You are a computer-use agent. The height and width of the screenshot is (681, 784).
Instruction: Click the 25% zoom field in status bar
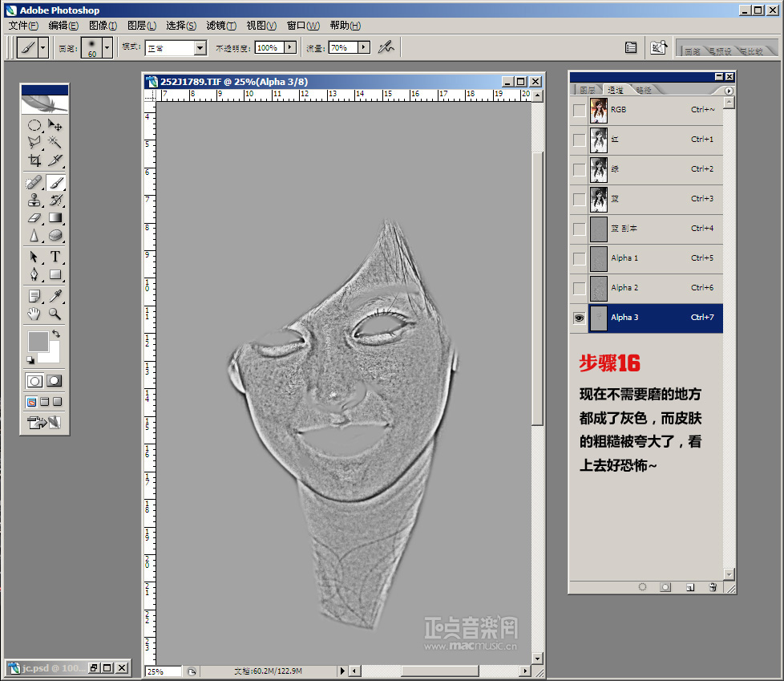[x=163, y=671]
